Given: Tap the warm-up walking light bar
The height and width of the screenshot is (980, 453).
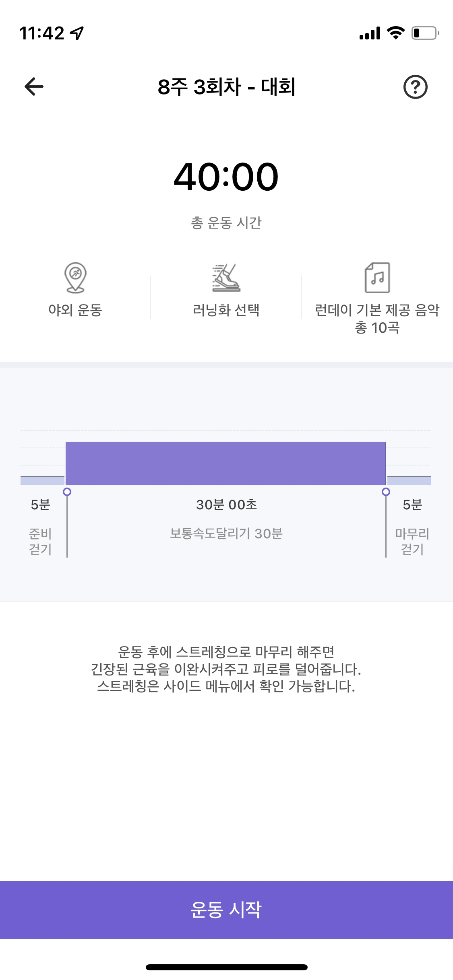Looking at the screenshot, I should [42, 481].
